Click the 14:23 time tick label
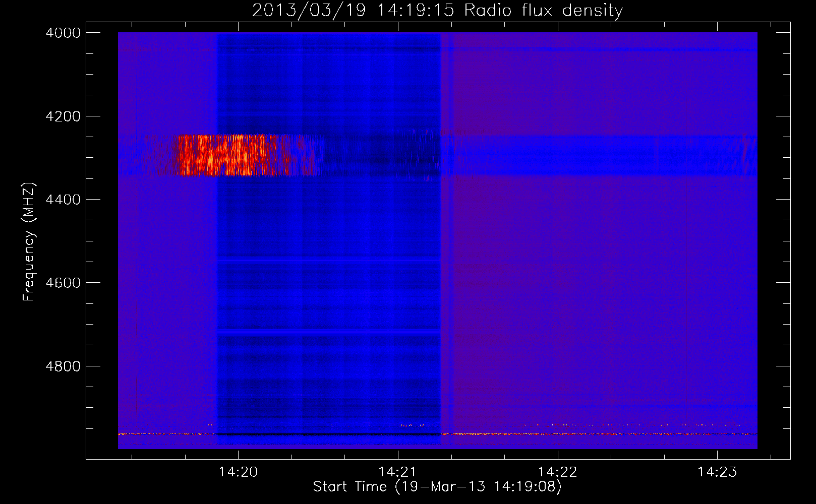Viewport: 816px width, 504px height. [717, 472]
